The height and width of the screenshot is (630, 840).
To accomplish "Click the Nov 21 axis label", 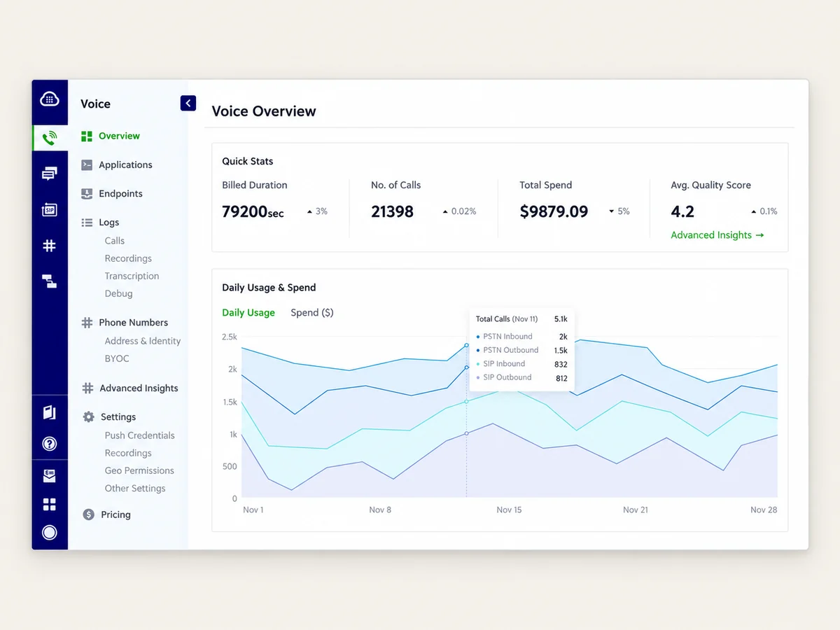I will (x=636, y=510).
